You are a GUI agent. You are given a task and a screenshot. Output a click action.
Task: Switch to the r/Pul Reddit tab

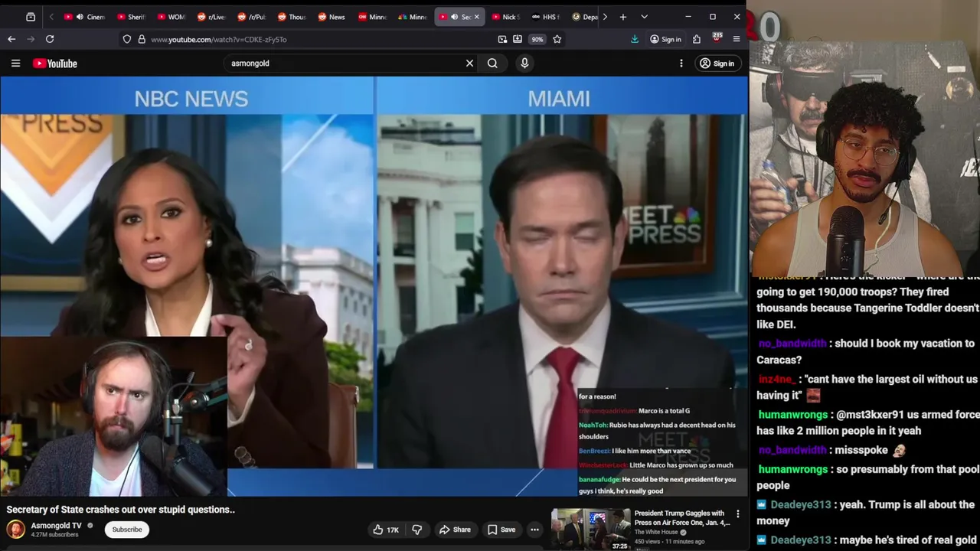251,17
